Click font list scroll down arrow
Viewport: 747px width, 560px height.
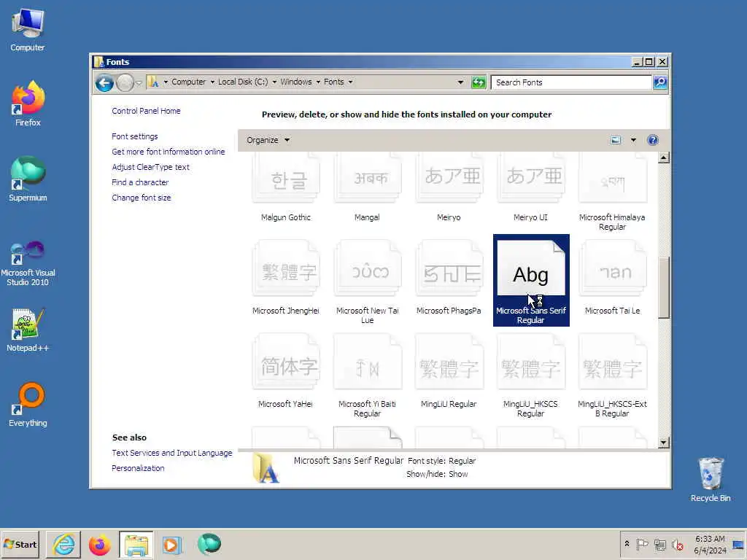[x=664, y=443]
